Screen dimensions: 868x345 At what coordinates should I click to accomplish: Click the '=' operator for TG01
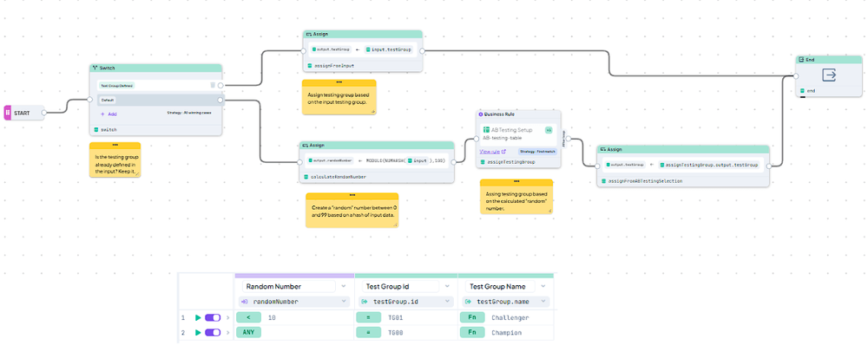(369, 318)
